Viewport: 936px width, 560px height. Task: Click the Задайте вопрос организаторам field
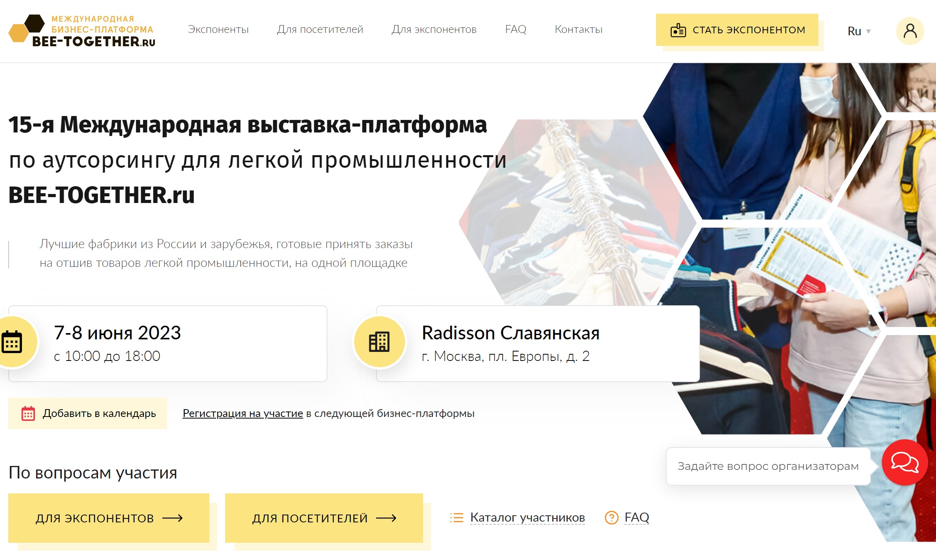[768, 466]
